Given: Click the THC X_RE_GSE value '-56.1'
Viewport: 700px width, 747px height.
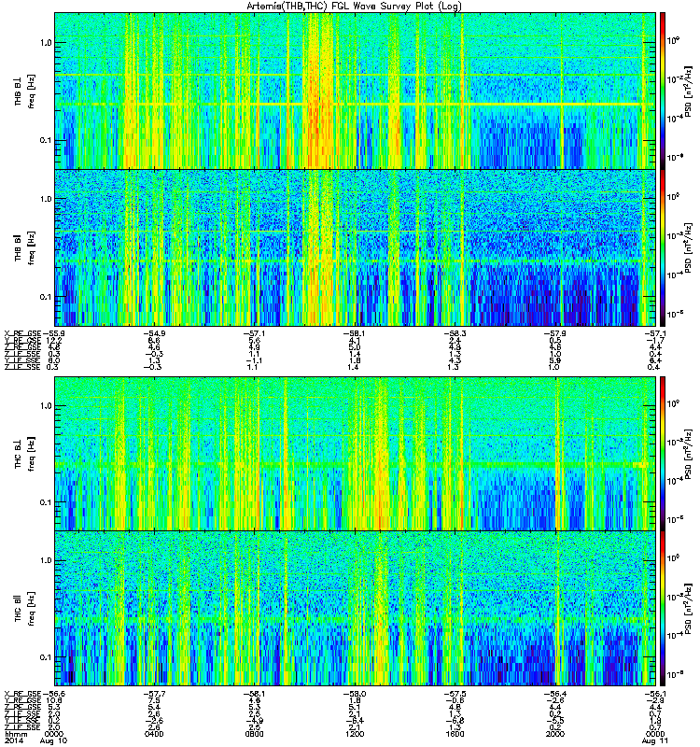Looking at the screenshot, I should (x=655, y=694).
